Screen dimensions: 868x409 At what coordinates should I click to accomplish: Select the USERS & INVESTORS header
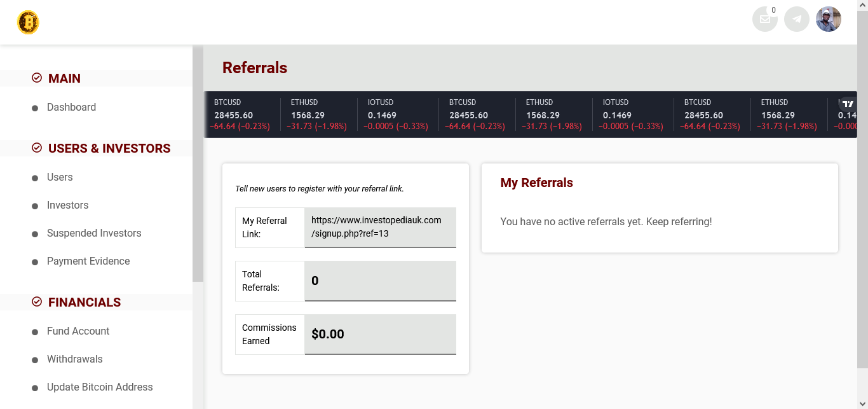click(109, 148)
